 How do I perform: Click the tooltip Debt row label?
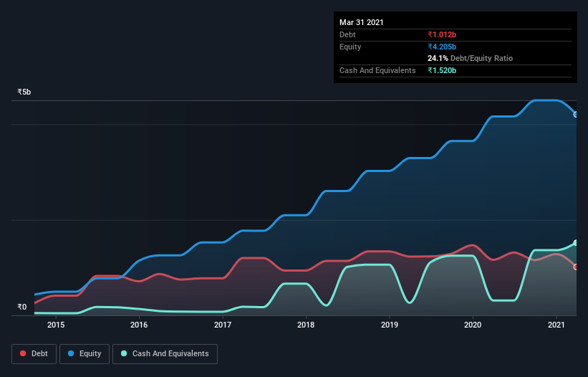347,34
